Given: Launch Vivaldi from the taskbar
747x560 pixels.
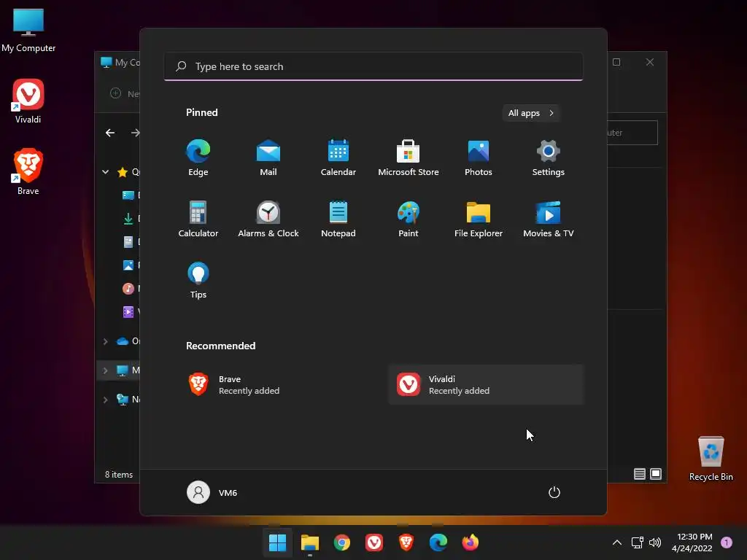Looking at the screenshot, I should pyautogui.click(x=374, y=542).
